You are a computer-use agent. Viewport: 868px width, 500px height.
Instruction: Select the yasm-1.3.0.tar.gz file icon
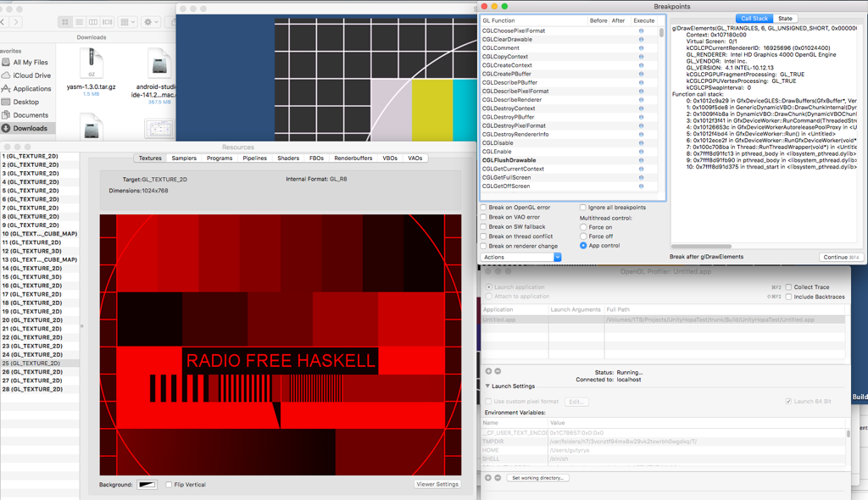[x=92, y=63]
